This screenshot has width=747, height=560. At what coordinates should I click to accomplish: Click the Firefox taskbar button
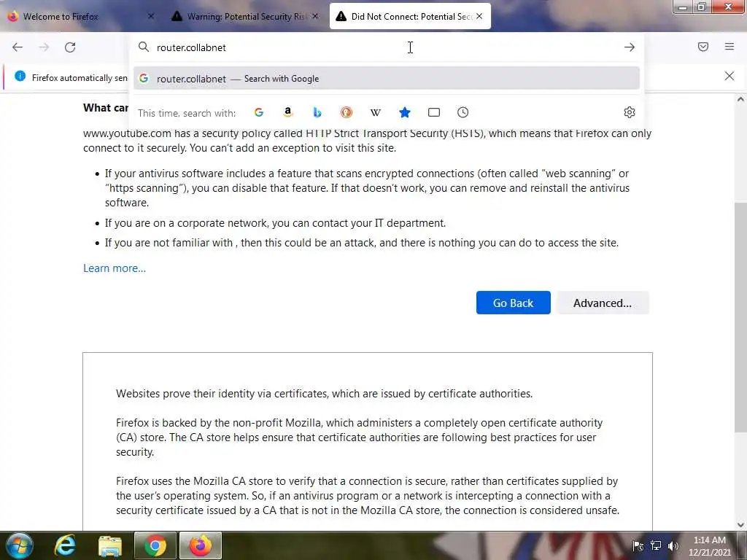coord(201,545)
